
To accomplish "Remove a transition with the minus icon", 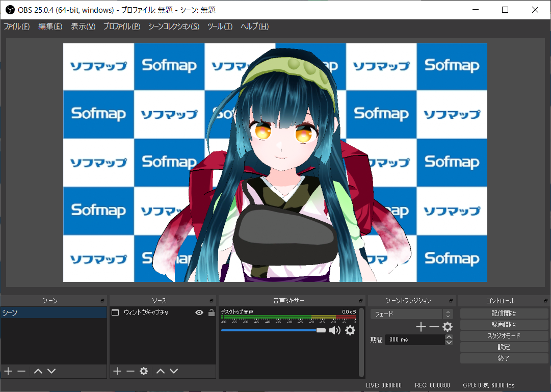I will [x=434, y=327].
